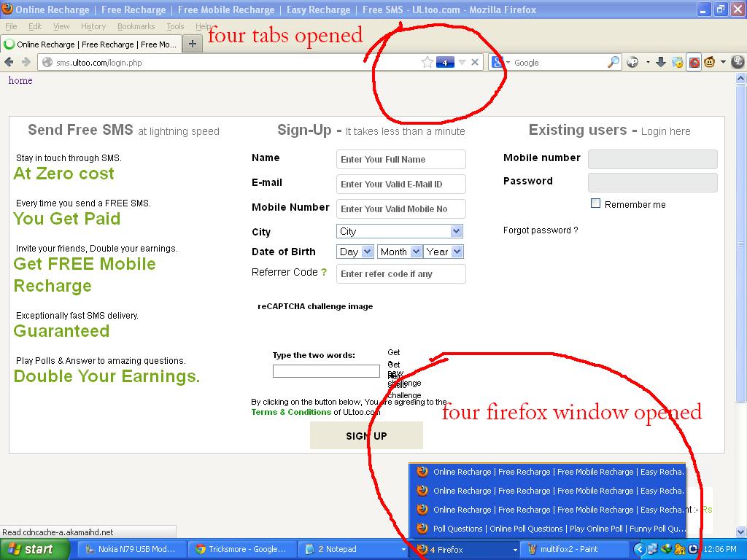The width and height of the screenshot is (747, 560).
Task: Click the browser Forward arrow
Action: (26, 63)
